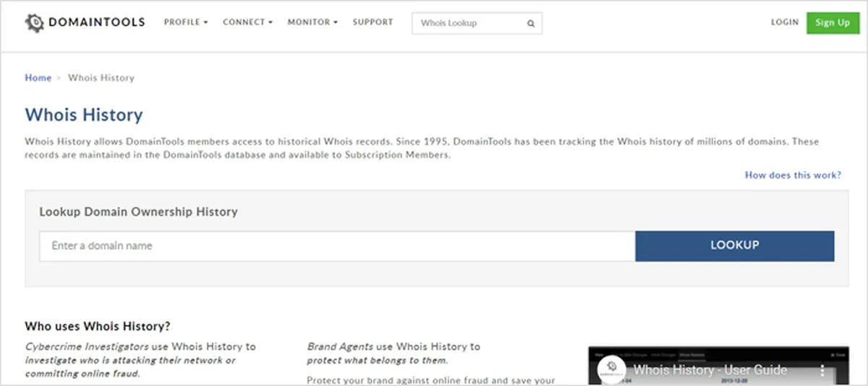868x386 pixels.
Task: Click the blue LOOKUP button
Action: tap(734, 246)
